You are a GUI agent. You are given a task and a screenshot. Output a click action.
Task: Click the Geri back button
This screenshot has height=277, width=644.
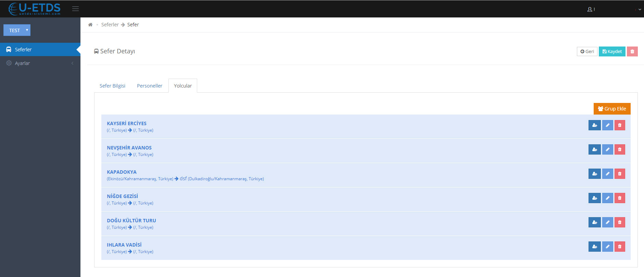[x=587, y=52]
